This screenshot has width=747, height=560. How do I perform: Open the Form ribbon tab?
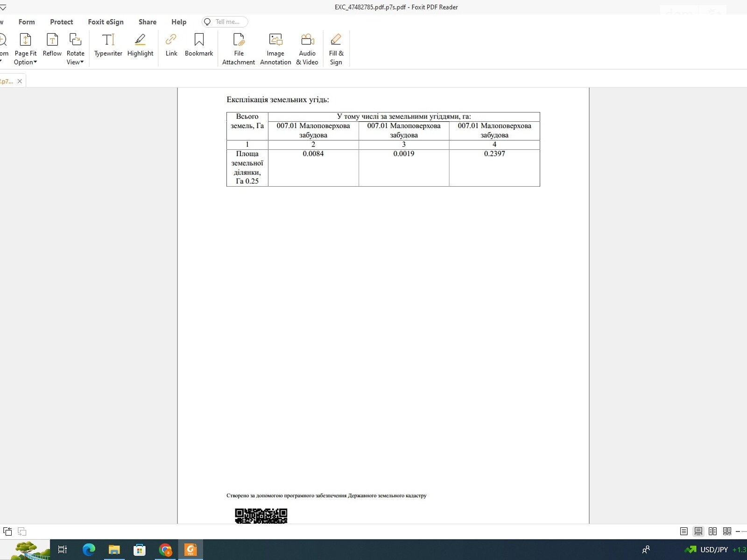click(27, 22)
